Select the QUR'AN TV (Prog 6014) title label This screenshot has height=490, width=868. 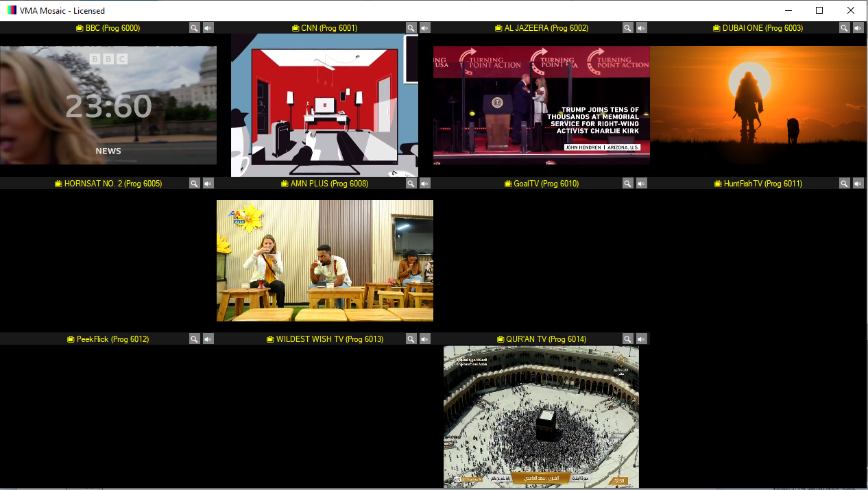pos(546,339)
